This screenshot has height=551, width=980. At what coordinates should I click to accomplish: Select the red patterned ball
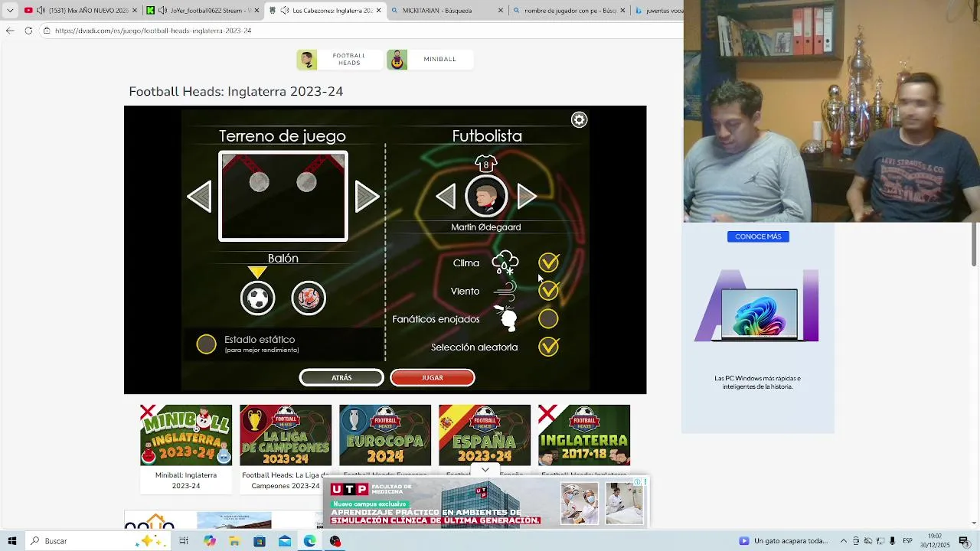pyautogui.click(x=309, y=298)
